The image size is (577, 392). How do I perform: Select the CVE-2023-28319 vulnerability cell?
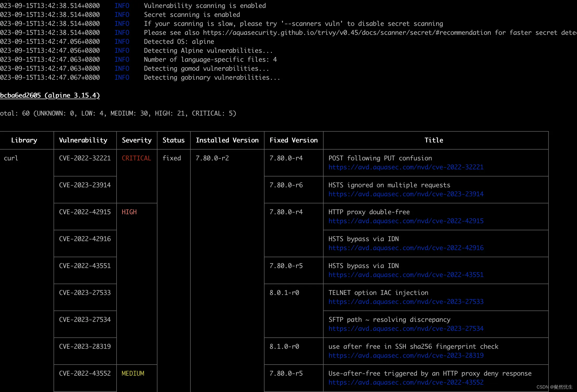(x=85, y=347)
